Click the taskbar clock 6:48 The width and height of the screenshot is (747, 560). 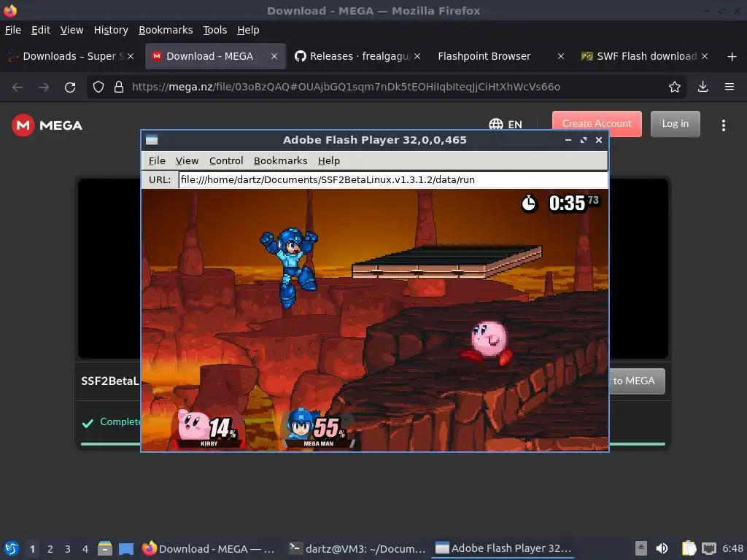(x=732, y=548)
